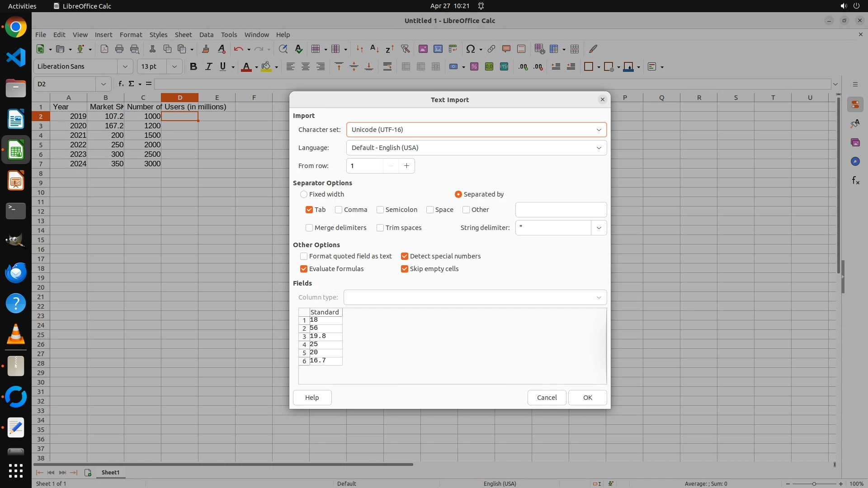
Task: Click the Bold formatting icon
Action: pyautogui.click(x=193, y=66)
